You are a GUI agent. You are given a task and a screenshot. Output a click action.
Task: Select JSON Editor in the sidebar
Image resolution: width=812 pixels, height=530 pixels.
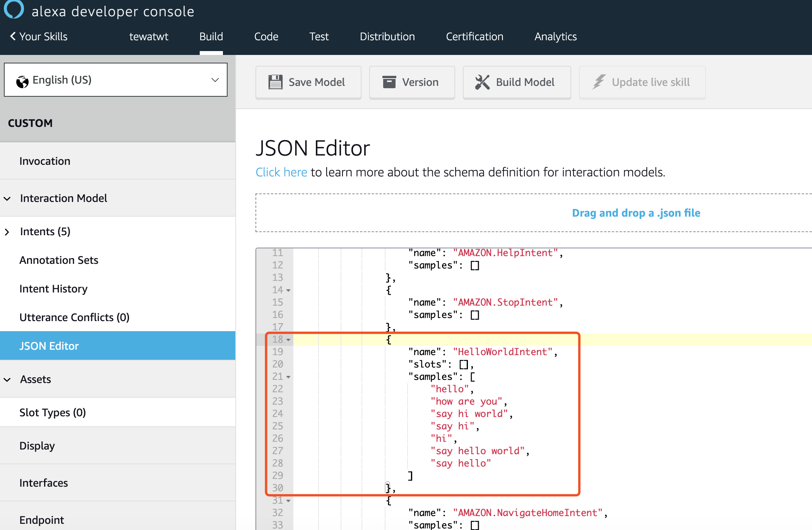point(118,345)
